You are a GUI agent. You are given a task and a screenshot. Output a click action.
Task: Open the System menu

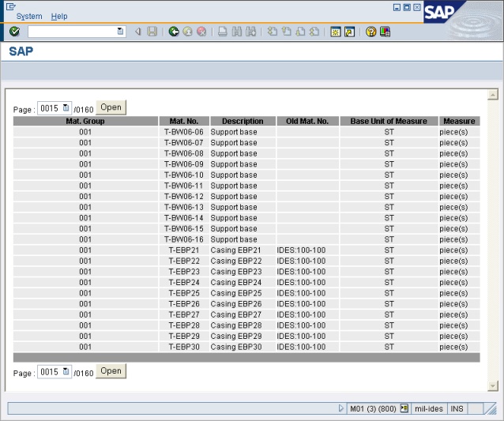coord(29,16)
